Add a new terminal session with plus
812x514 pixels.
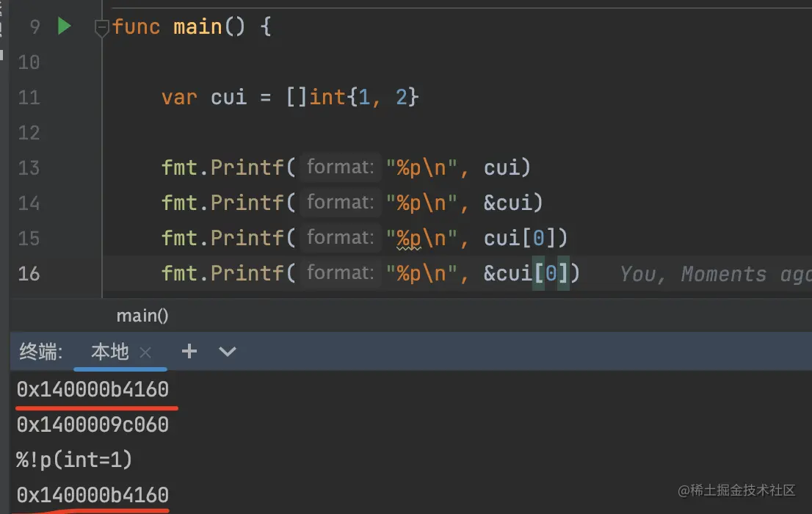pos(189,351)
